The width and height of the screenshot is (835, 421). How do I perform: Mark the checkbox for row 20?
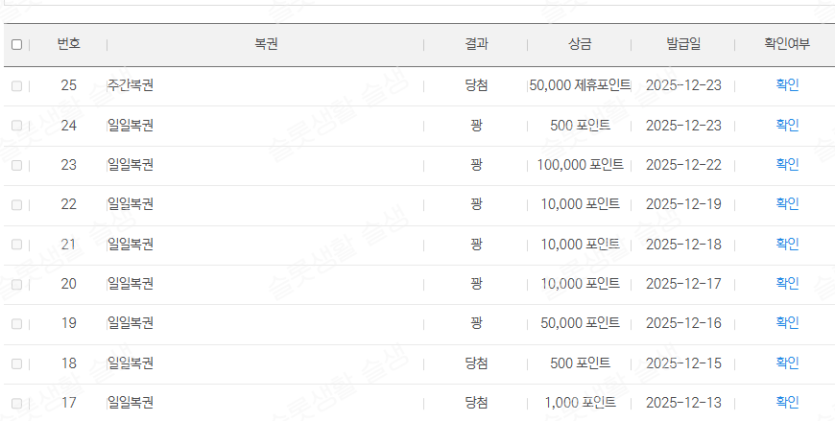click(16, 284)
